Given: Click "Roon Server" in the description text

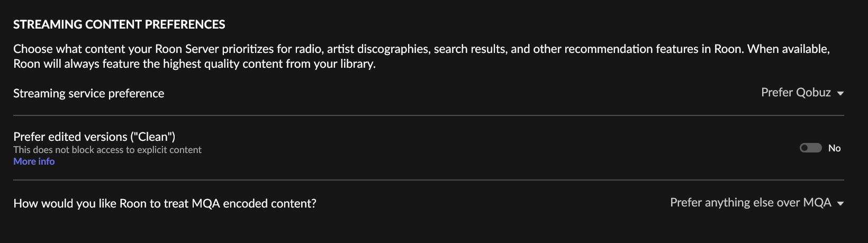Looking at the screenshot, I should click(x=187, y=49).
